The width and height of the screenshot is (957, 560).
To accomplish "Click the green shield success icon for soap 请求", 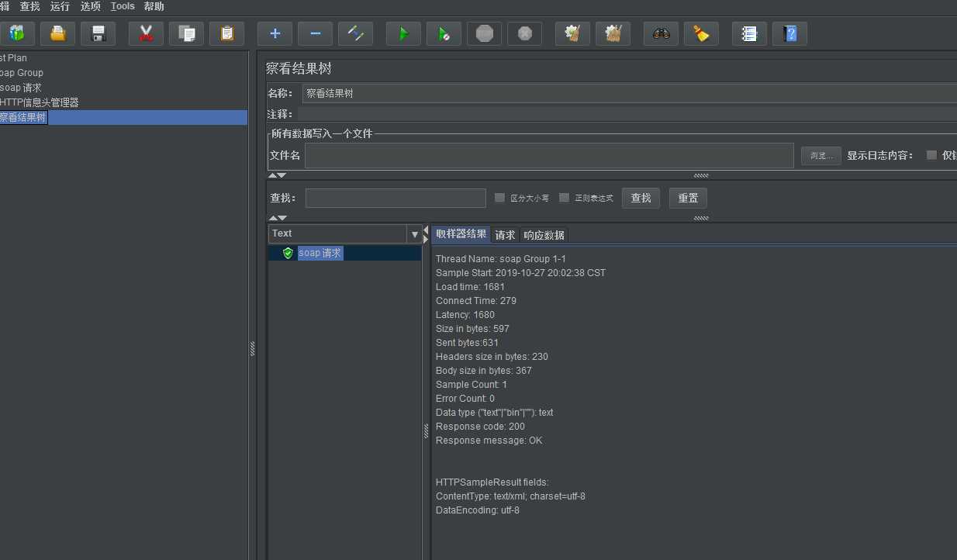I will coord(288,253).
